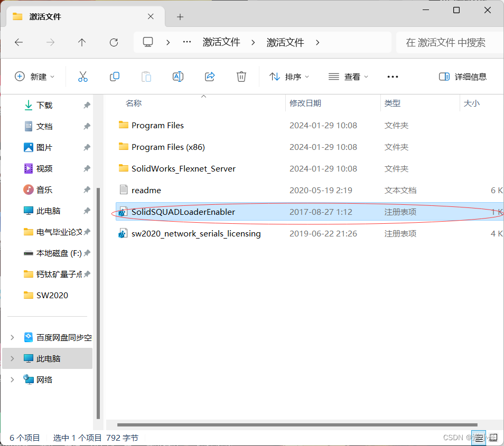The image size is (504, 446).
Task: Click the Copy icon in toolbar
Action: [115, 77]
